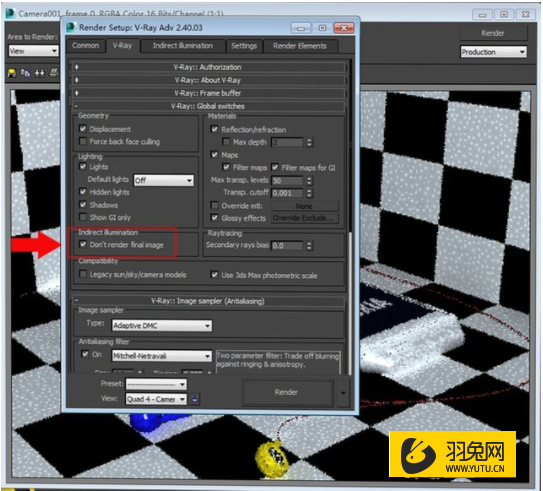The width and height of the screenshot is (543, 491).
Task: Enable the Override mtl checkbox
Action: pyautogui.click(x=214, y=205)
